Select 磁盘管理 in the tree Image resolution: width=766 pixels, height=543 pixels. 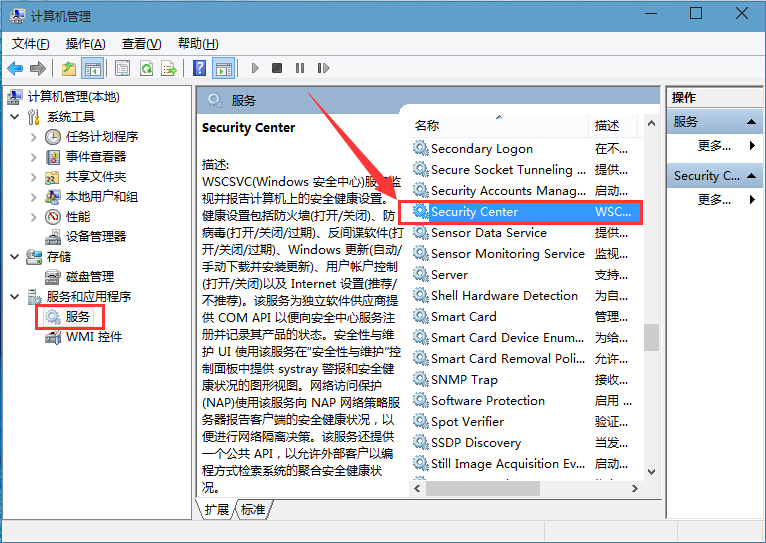(90, 277)
